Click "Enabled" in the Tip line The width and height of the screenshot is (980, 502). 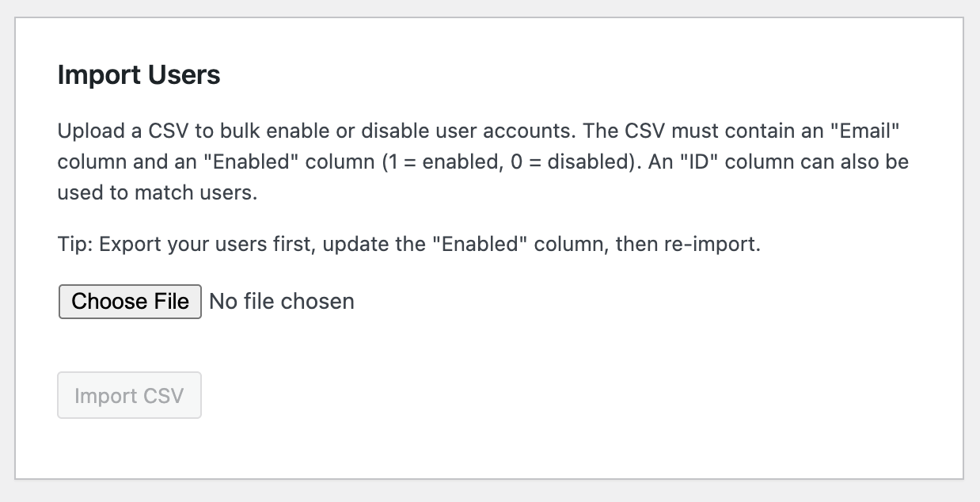(484, 244)
